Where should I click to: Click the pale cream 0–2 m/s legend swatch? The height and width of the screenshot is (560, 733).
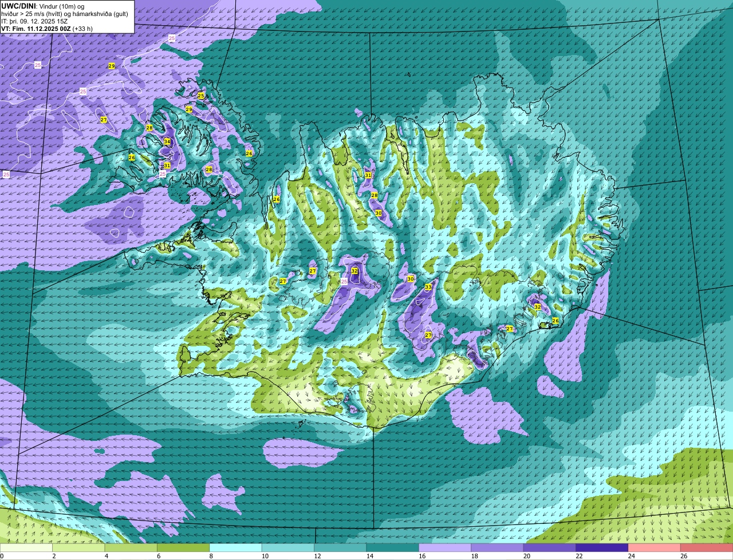[x=26, y=547]
